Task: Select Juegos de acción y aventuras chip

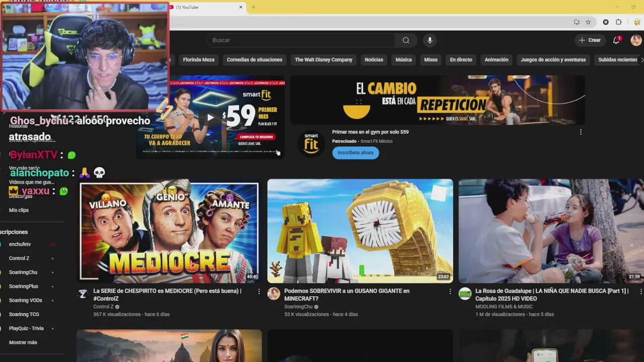Action: 553,60
